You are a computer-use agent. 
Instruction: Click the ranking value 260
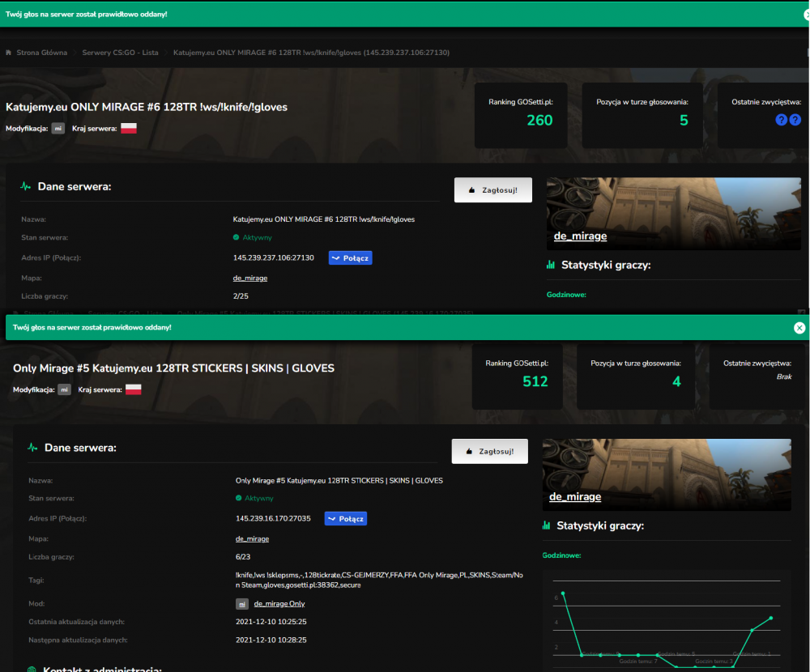[539, 121]
